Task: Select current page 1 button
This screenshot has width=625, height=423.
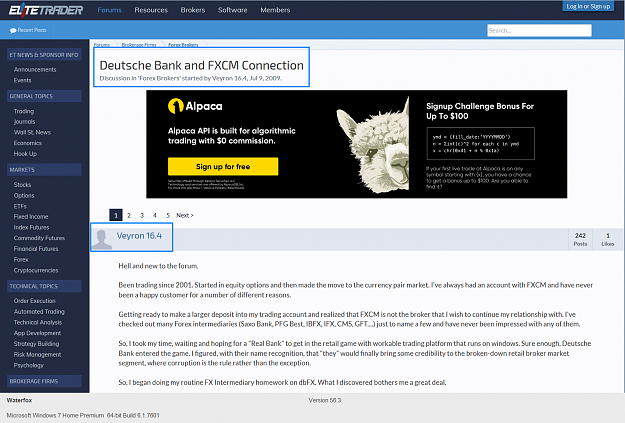Action: 116,215
